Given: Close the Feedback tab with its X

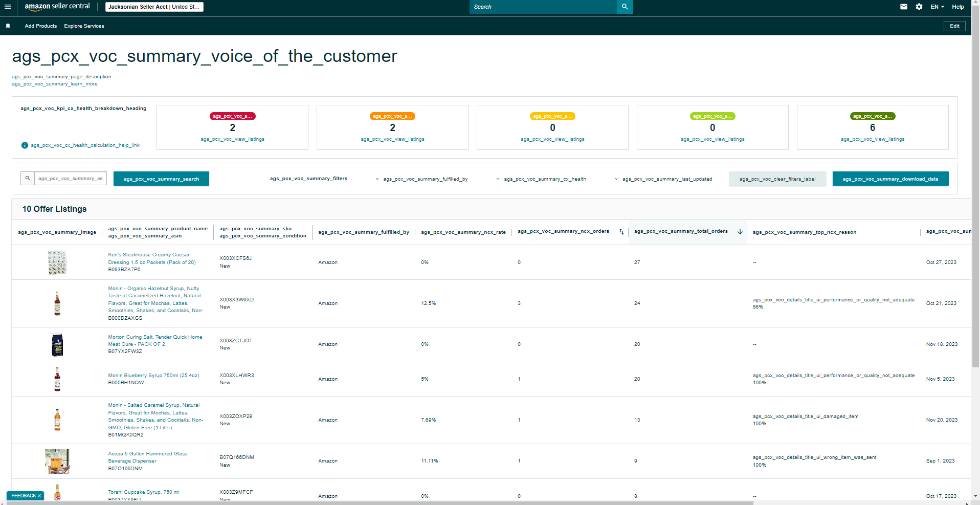Looking at the screenshot, I should pyautogui.click(x=39, y=496).
